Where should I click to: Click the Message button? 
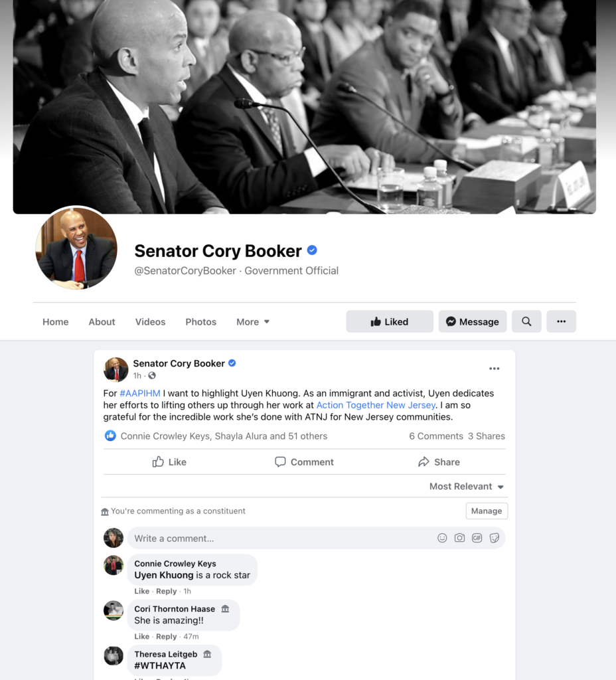pyautogui.click(x=473, y=321)
